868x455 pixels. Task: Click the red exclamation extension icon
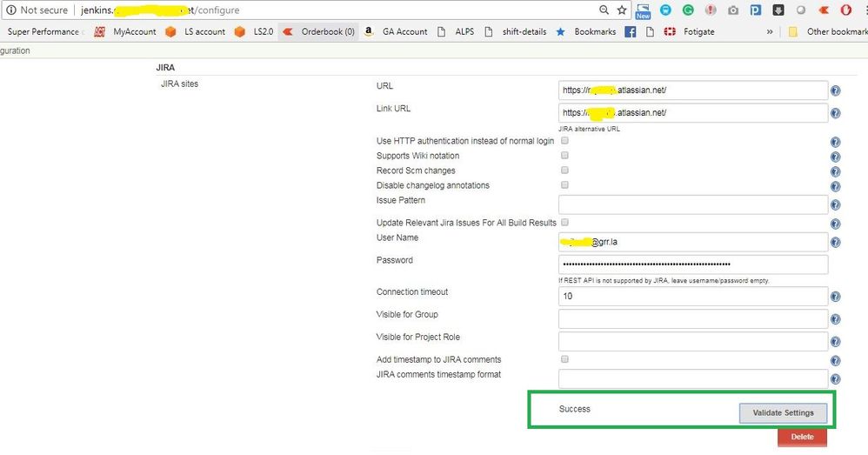coord(711,10)
